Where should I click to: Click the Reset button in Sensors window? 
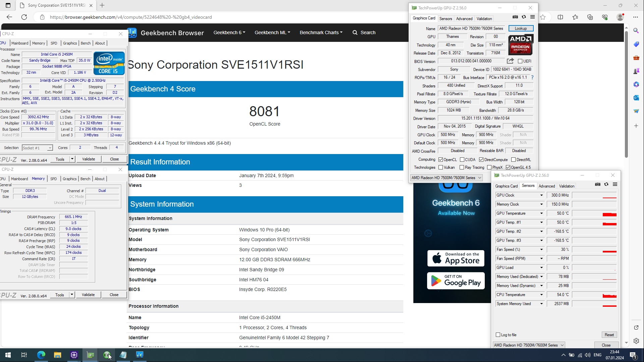tap(609, 335)
